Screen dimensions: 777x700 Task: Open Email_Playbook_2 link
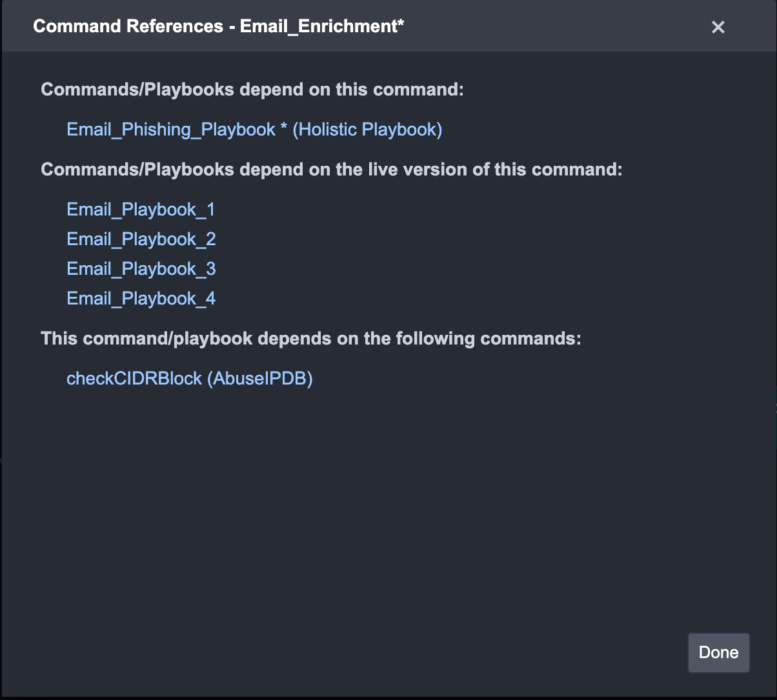tap(141, 239)
